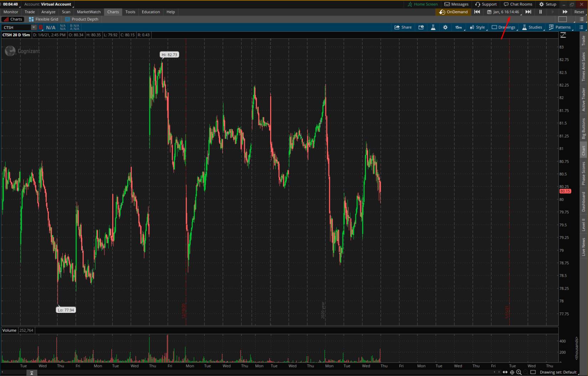Click the chart scale toggle icon
Image resolution: width=588 pixels, height=376 pixels.
[x=563, y=35]
